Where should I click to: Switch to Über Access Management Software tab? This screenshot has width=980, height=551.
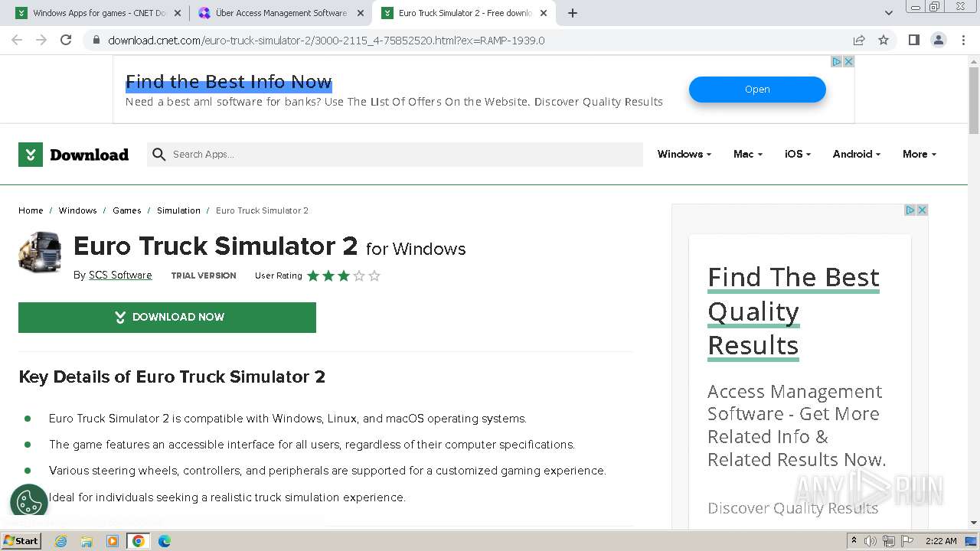(279, 13)
